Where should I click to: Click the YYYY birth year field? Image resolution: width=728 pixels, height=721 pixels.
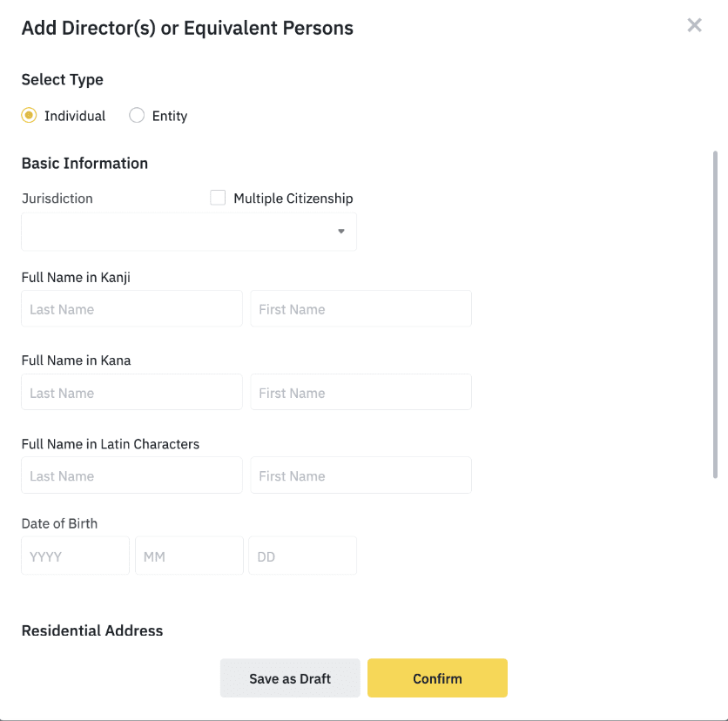pos(75,556)
